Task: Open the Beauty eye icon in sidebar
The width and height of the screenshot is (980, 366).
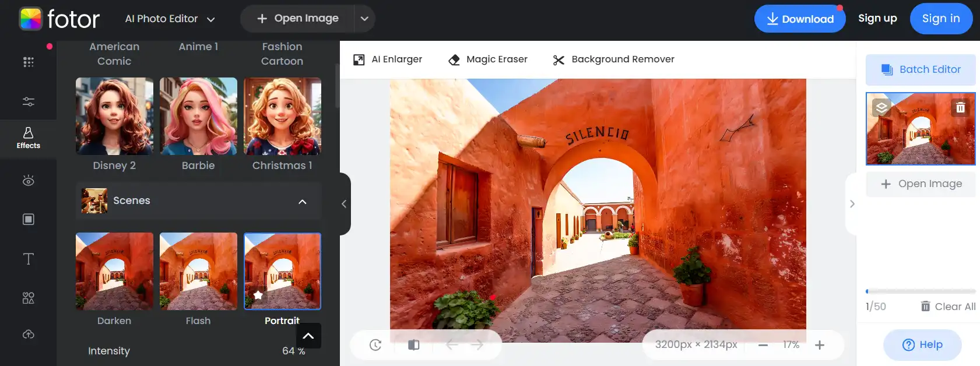Action: [x=28, y=181]
